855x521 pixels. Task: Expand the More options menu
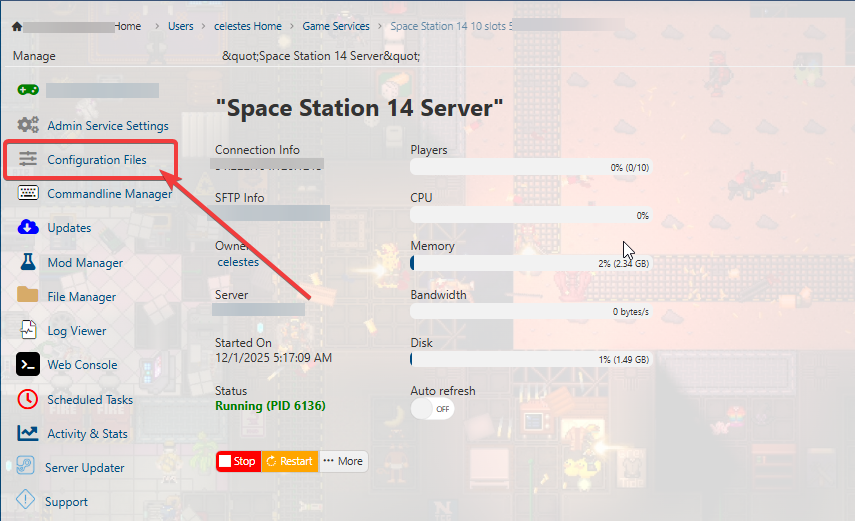click(343, 461)
